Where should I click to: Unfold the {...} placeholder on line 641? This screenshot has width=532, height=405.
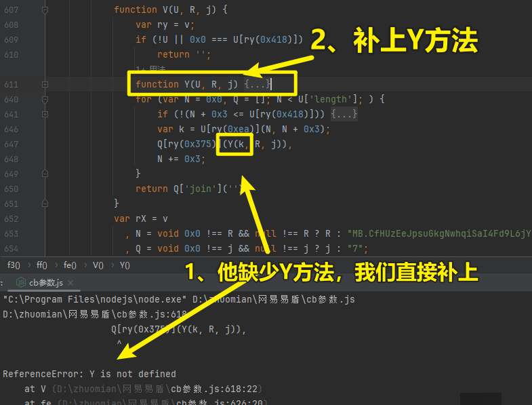(x=344, y=114)
